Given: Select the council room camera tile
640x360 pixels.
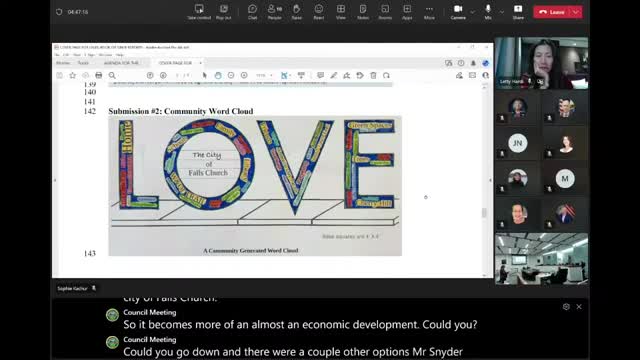Looking at the screenshot, I should (541, 259).
